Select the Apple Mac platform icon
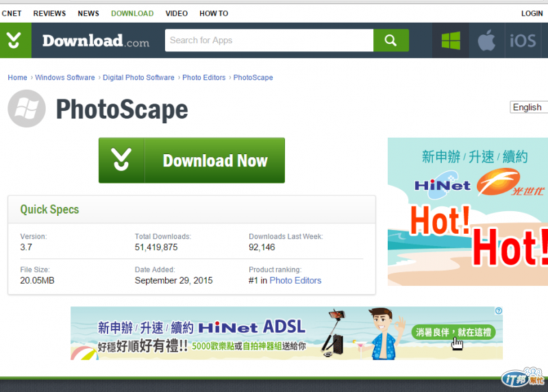 486,40
